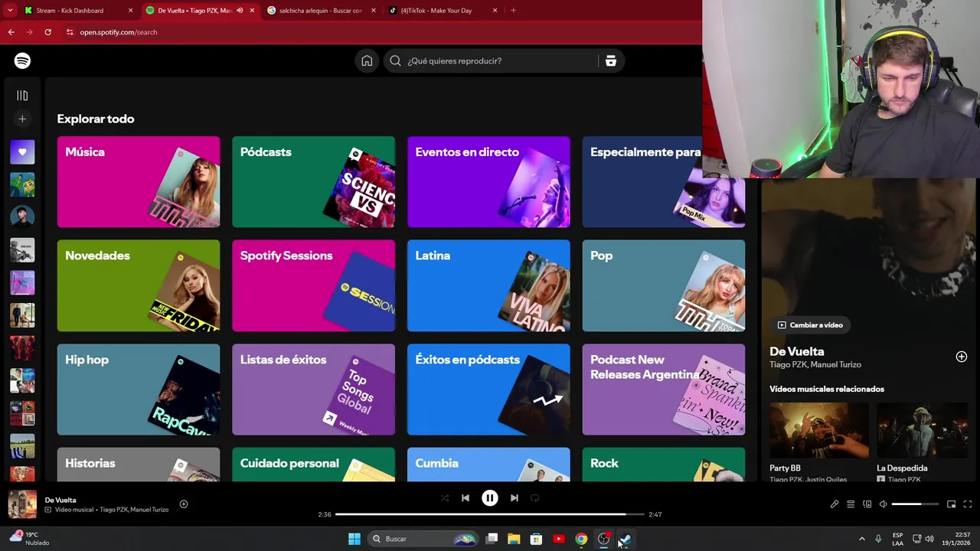Viewport: 980px width, 551px height.
Task: Seek on the song progress bar
Action: [x=490, y=514]
